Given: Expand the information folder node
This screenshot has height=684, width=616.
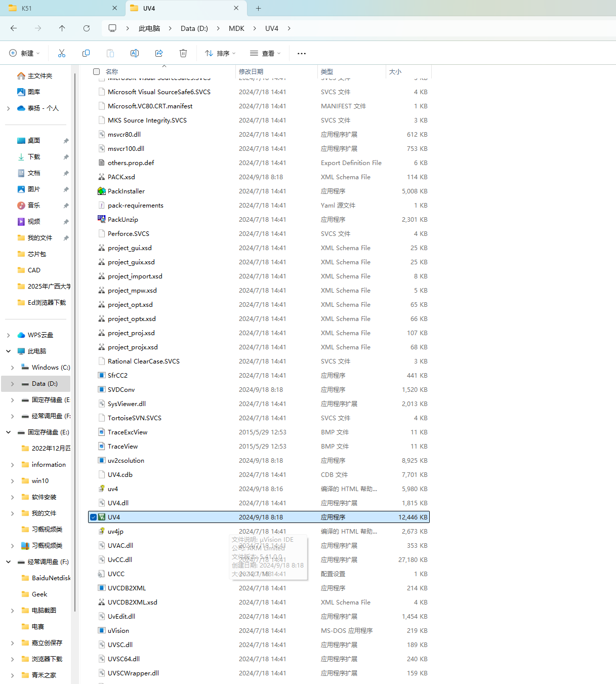Looking at the screenshot, I should tap(12, 465).
